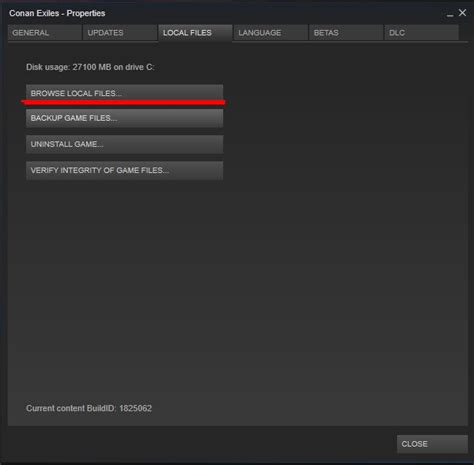Go to the Language tab
The image size is (474, 465).
point(271,33)
